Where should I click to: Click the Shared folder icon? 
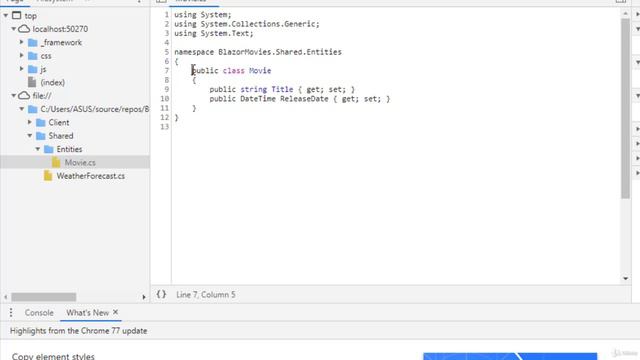coord(41,136)
